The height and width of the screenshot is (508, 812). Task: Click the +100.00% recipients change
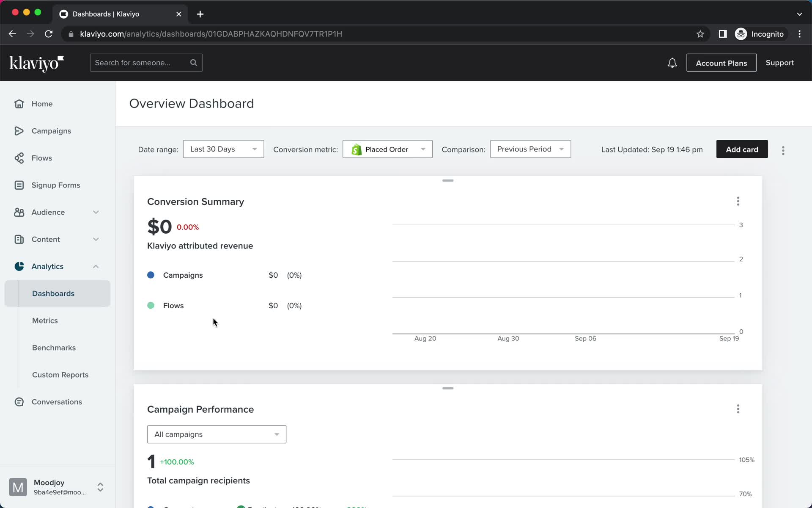[177, 462]
